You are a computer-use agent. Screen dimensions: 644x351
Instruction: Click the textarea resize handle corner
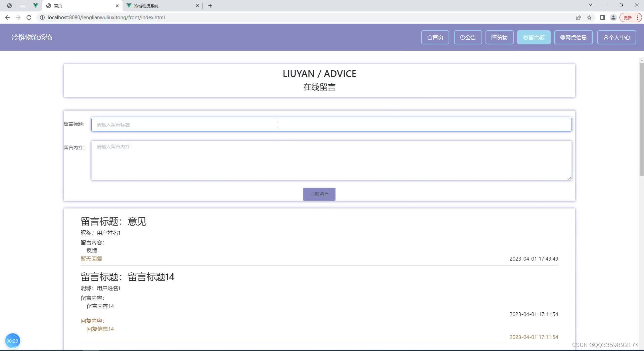[569, 178]
